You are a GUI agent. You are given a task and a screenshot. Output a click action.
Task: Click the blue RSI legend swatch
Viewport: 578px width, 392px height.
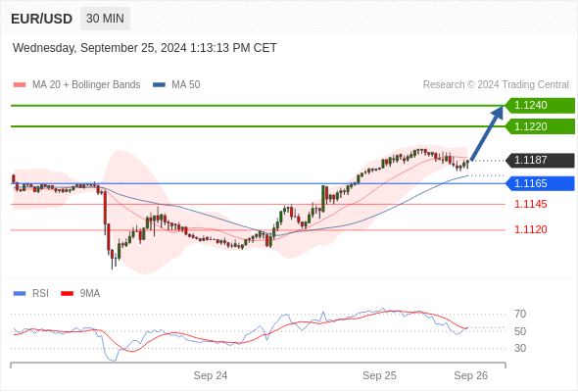point(20,294)
